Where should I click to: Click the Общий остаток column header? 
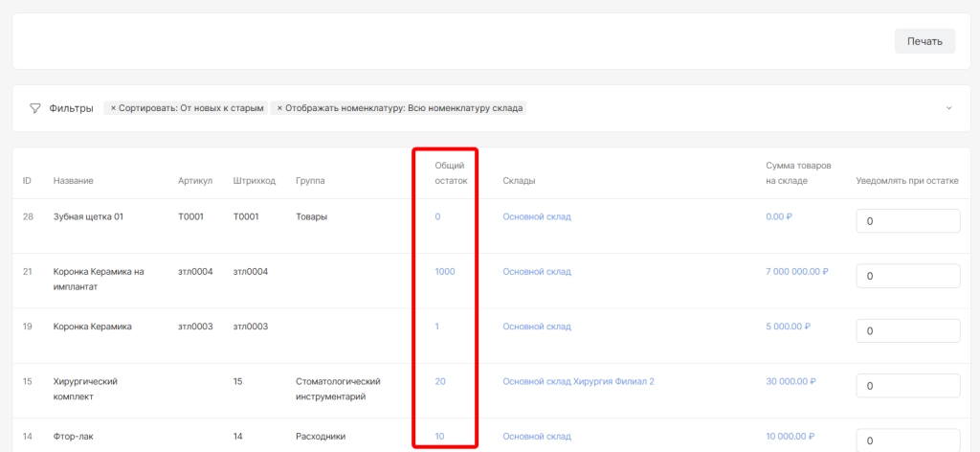pyautogui.click(x=450, y=173)
